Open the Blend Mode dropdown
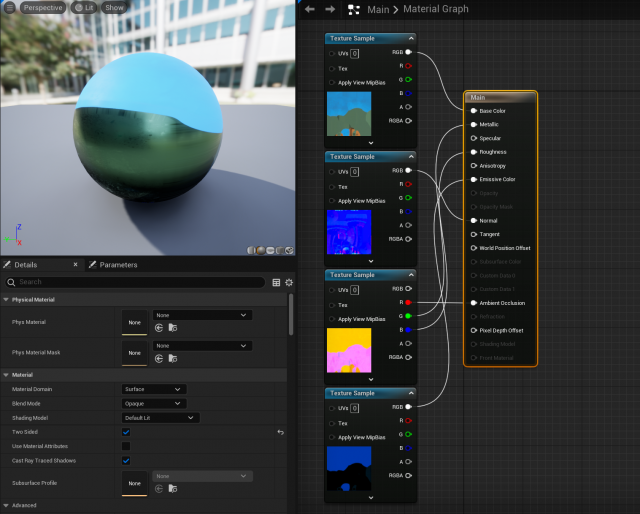Viewport: 640px width, 514px height. 153,403
